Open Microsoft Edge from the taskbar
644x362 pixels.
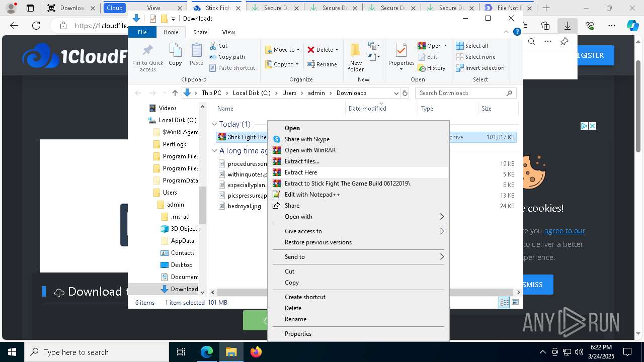point(207,352)
